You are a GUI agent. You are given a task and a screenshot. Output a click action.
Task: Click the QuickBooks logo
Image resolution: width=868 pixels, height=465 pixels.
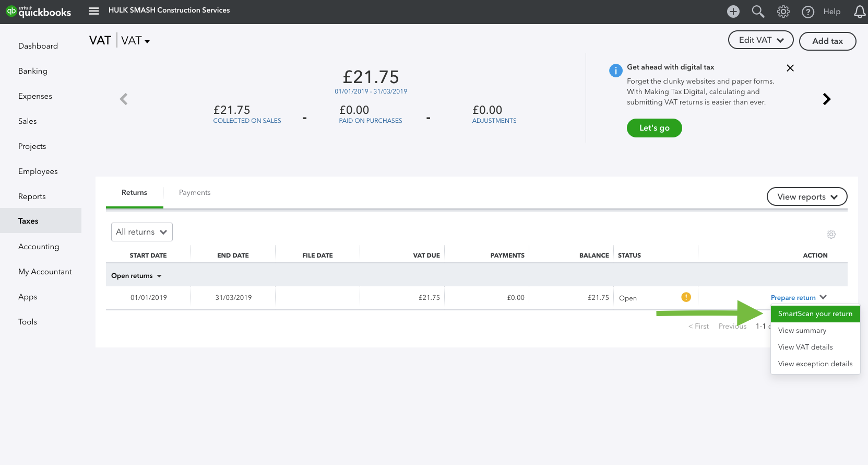click(39, 11)
